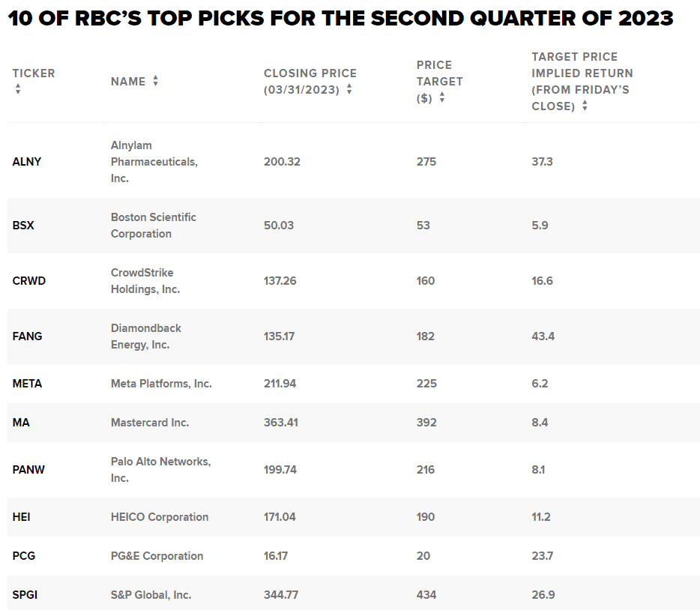Image resolution: width=700 pixels, height=610 pixels.
Task: Click the sort arrows beside Name header
Action: [x=155, y=81]
